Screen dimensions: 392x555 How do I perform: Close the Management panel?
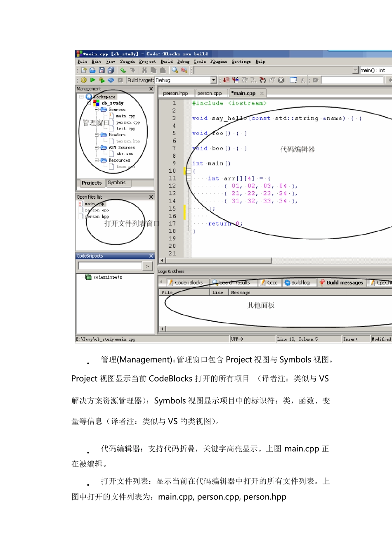click(x=151, y=89)
